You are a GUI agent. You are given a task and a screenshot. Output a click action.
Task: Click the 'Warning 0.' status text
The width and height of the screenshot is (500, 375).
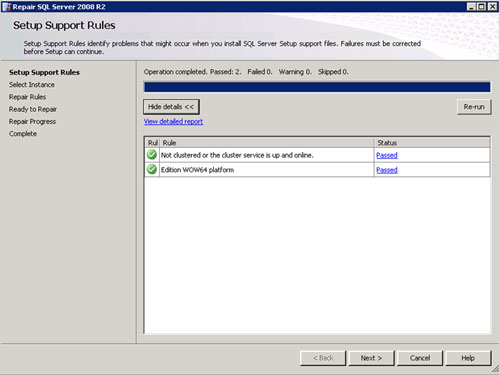(x=295, y=72)
